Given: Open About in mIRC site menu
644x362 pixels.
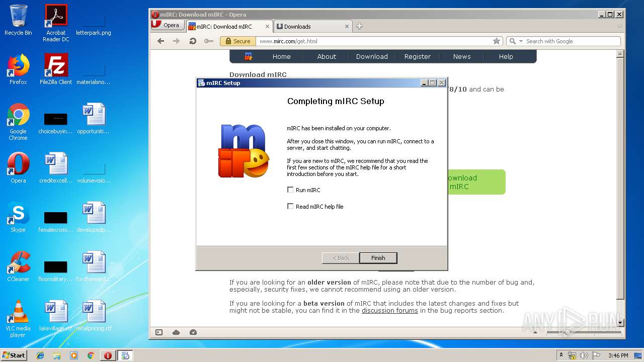Looking at the screenshot, I should 327,56.
